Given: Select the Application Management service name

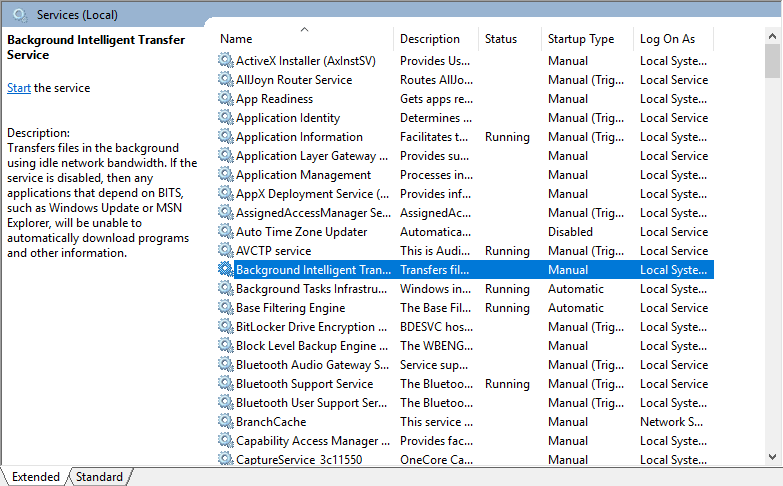Looking at the screenshot, I should pos(303,175).
